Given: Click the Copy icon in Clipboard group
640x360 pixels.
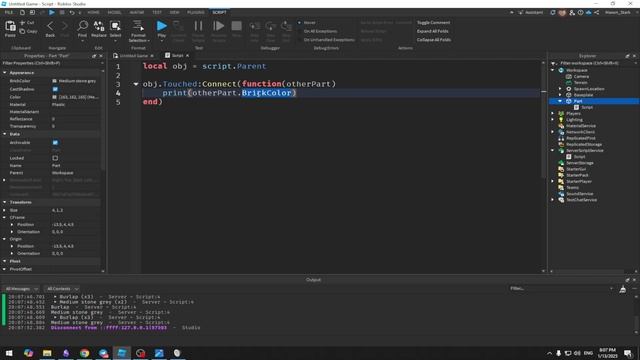Looking at the screenshot, I should pyautogui.click(x=22, y=31).
